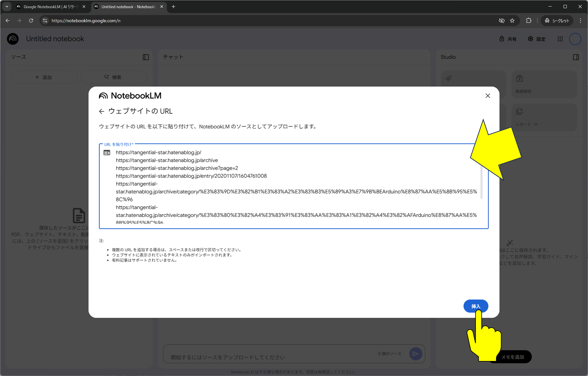Click the シークレット incognito indicator
Image resolution: width=588 pixels, height=376 pixels.
[557, 21]
